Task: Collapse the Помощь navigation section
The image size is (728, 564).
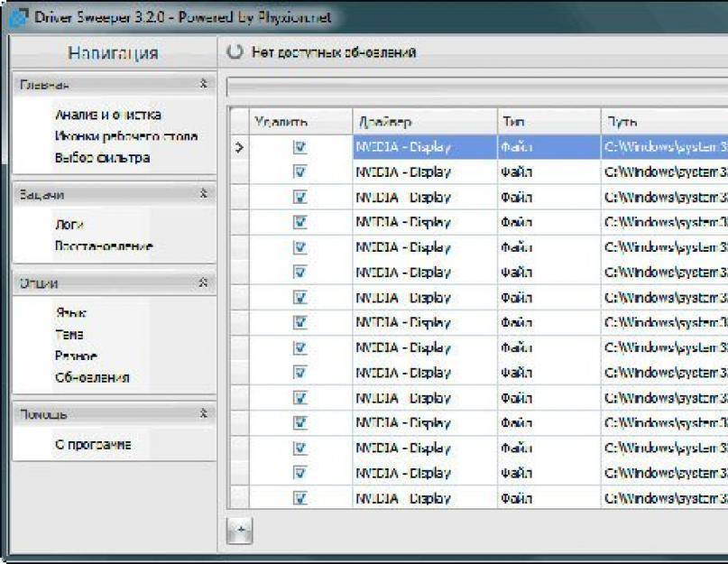Action: [x=203, y=413]
